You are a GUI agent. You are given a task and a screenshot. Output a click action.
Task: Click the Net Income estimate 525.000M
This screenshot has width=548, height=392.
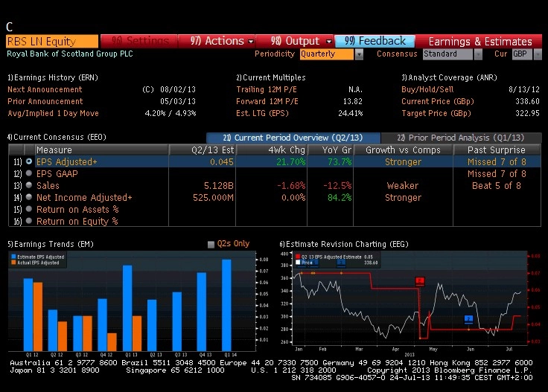click(x=213, y=198)
